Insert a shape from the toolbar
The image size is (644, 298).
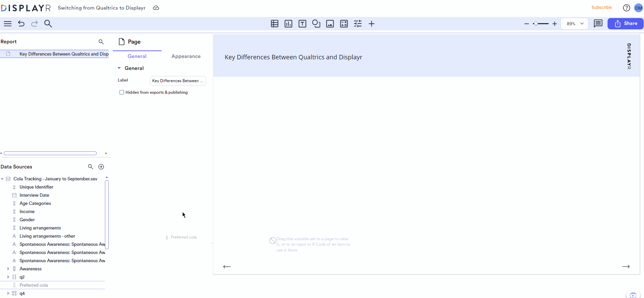(316, 24)
